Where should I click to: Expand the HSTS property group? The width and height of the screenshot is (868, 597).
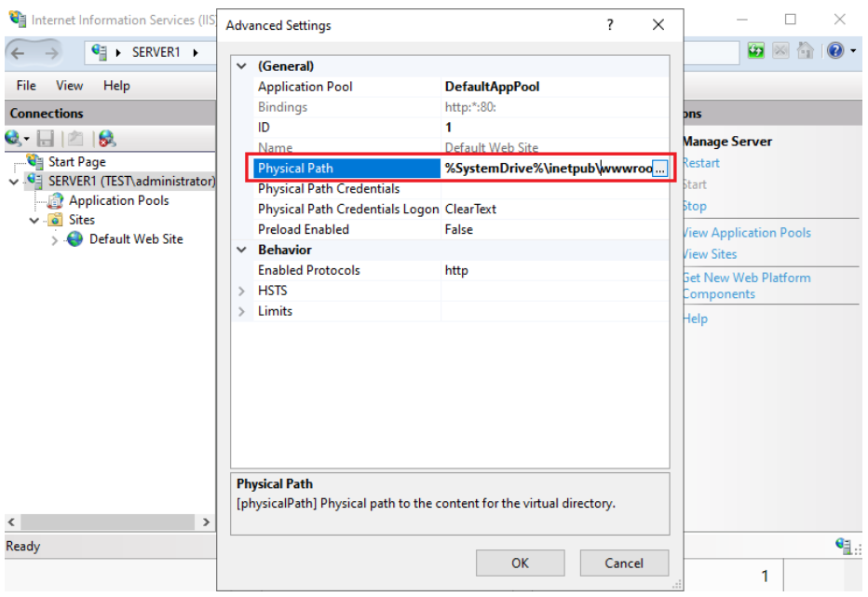click(242, 291)
